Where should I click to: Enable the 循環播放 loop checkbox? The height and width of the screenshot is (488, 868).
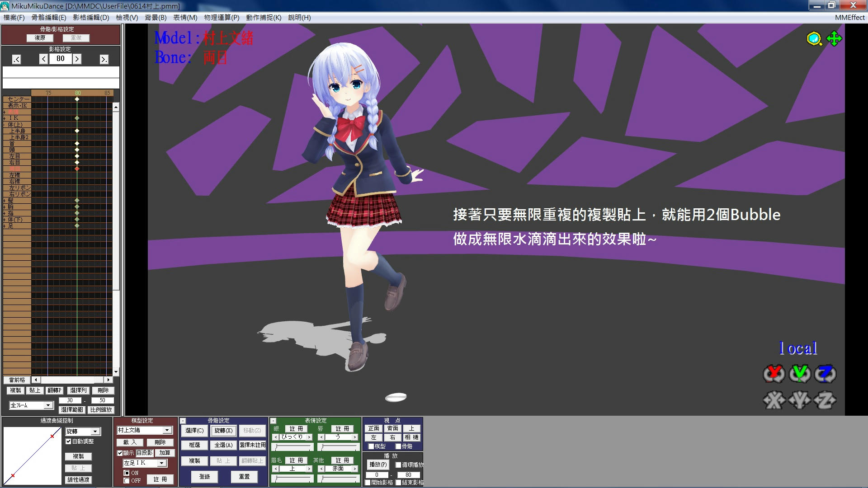(398, 465)
